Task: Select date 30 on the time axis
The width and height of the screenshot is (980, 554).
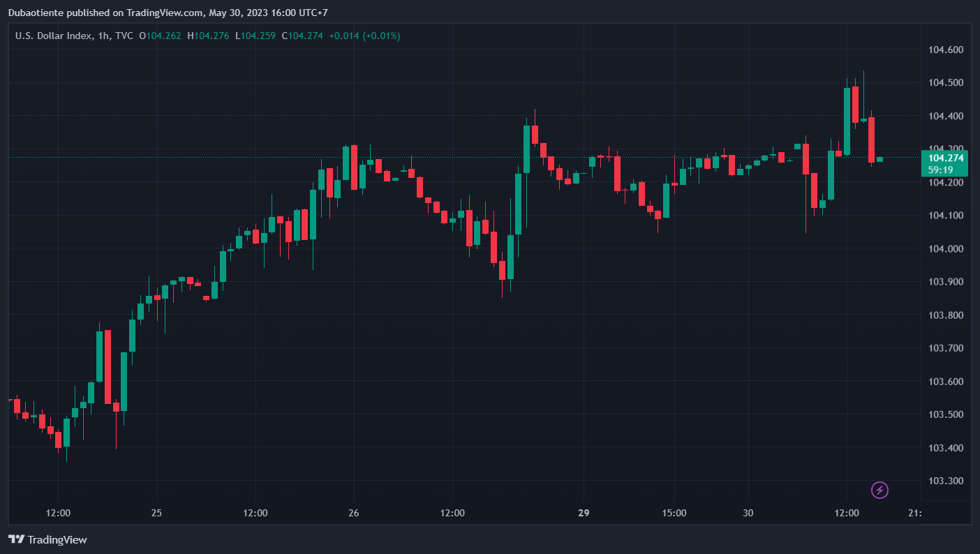Action: (748, 514)
